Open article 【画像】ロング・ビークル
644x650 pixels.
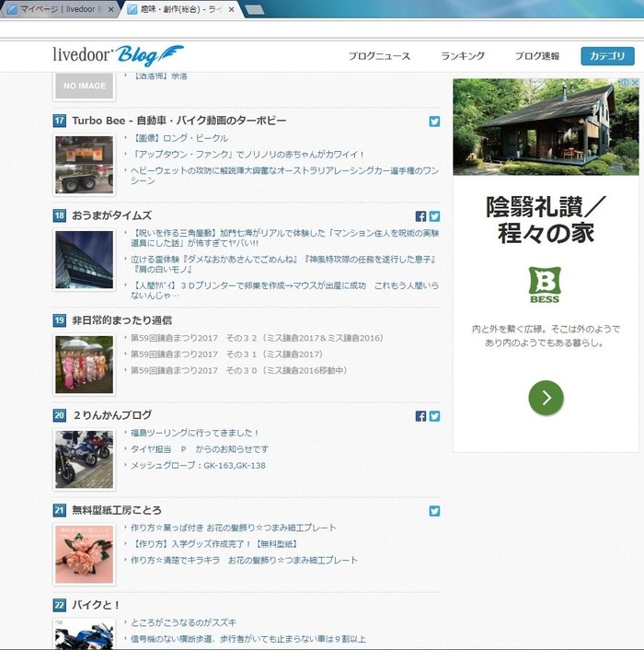click(x=179, y=138)
